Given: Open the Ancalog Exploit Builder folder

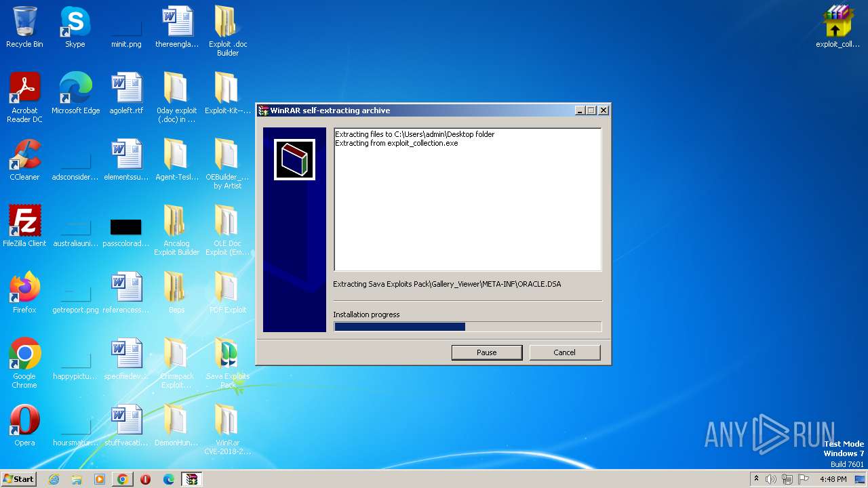Looking at the screenshot, I should pos(176,230).
